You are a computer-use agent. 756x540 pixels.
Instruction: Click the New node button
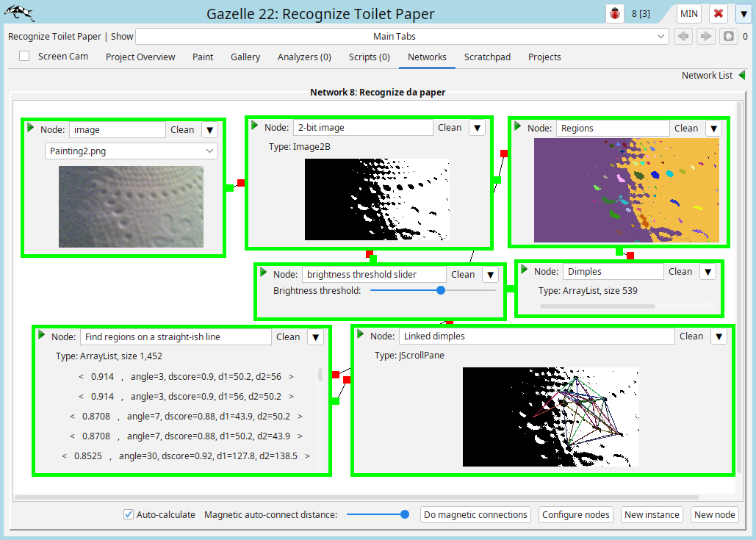click(714, 514)
